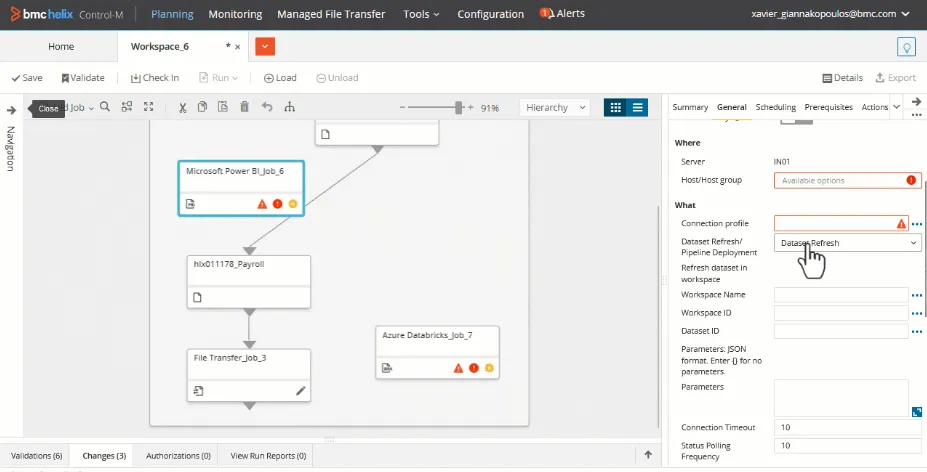Expand the Tools menu
The image size is (927, 472).
tap(421, 14)
